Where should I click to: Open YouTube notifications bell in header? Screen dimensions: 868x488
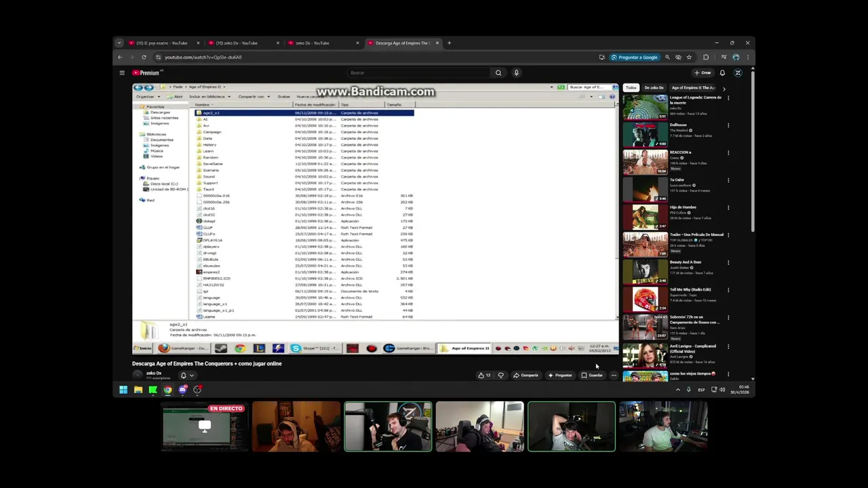click(x=722, y=73)
